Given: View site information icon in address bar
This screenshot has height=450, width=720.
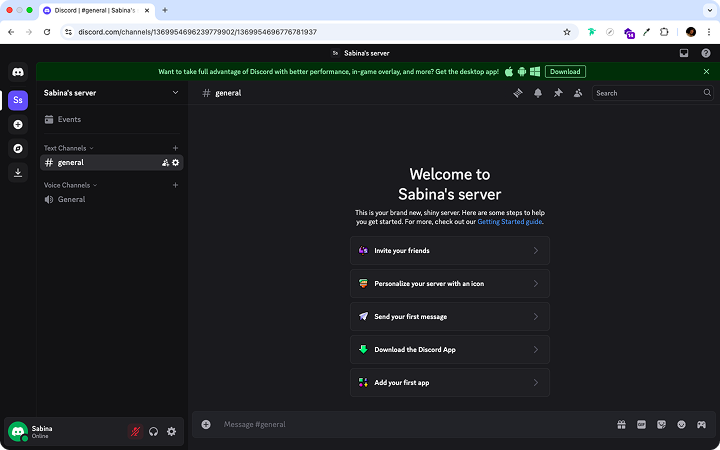Looking at the screenshot, I should tap(68, 32).
